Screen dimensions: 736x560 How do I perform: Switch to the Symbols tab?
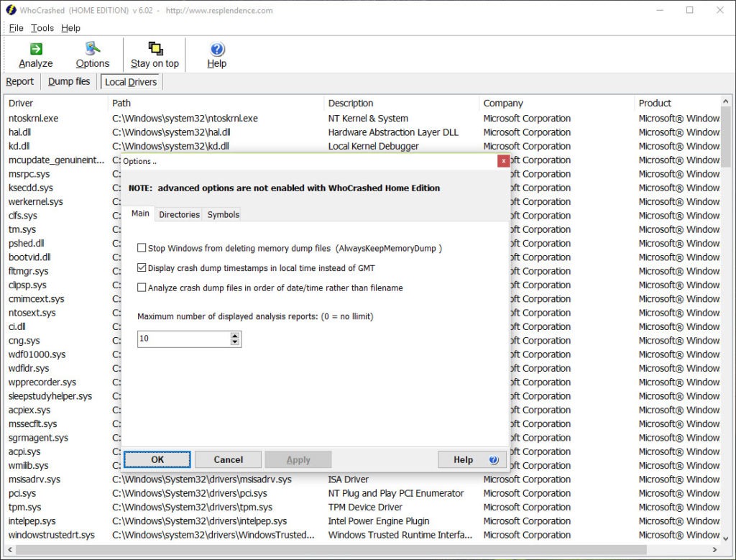click(x=223, y=214)
